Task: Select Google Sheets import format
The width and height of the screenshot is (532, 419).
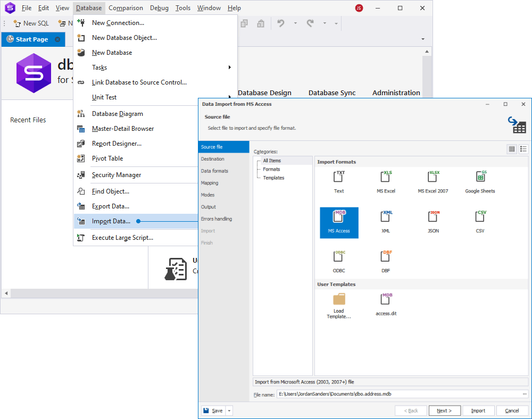Action: point(480,182)
